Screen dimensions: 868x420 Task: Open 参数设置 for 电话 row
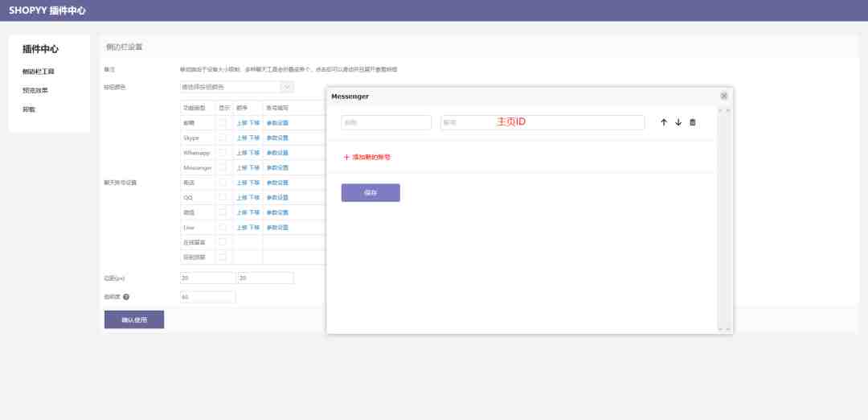pos(277,183)
